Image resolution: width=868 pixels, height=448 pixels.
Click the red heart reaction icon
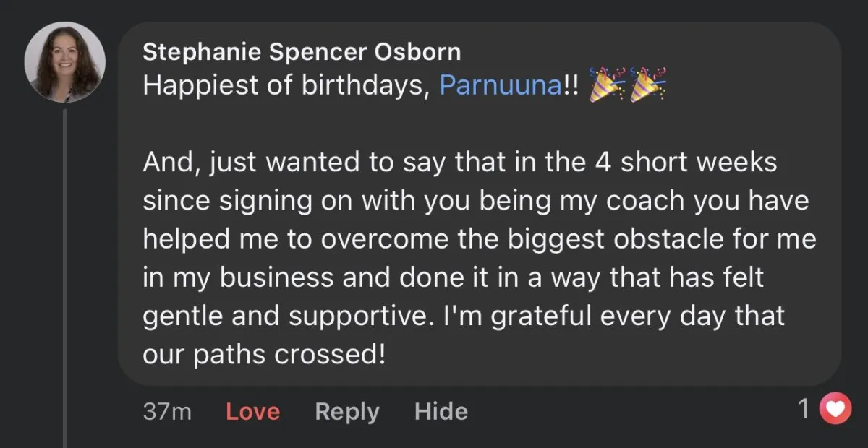835,410
